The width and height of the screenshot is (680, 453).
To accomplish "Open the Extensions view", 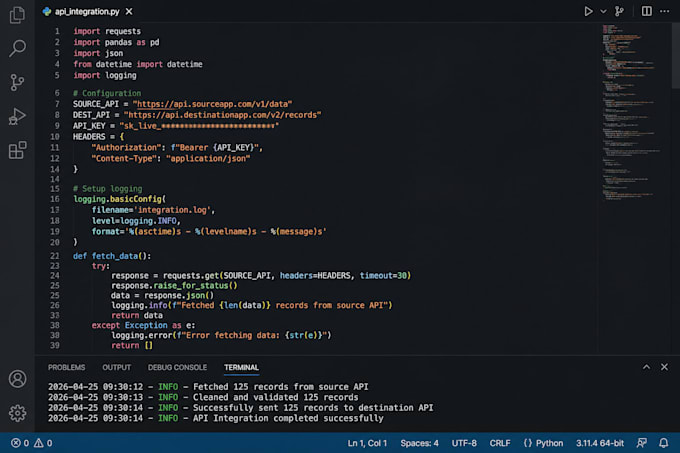I will pos(17,150).
